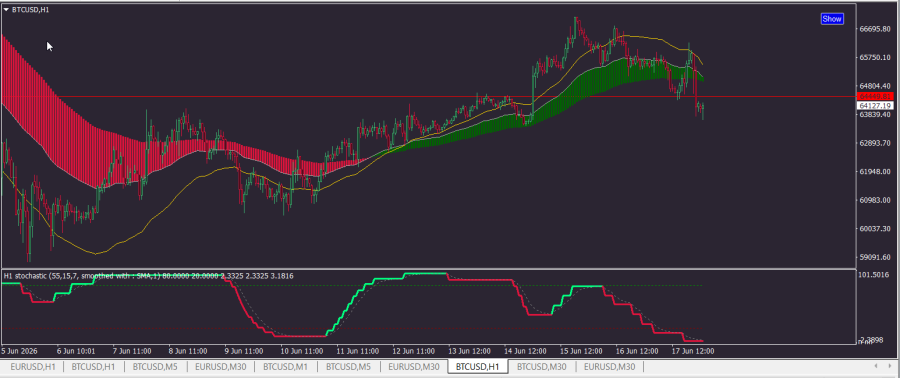This screenshot has height=378, width=900.
Task: Click the H1 stochastic indicator label
Action: tap(149, 276)
